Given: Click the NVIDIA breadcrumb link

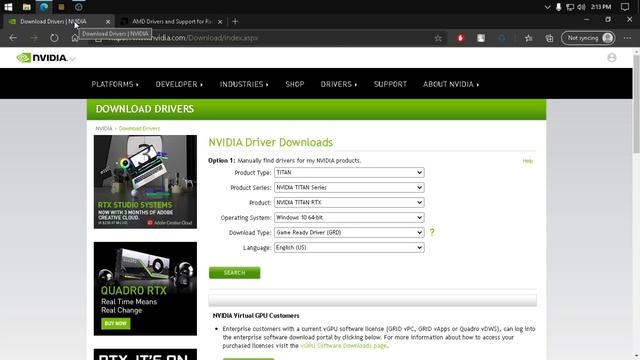Looking at the screenshot, I should pyautogui.click(x=104, y=129).
